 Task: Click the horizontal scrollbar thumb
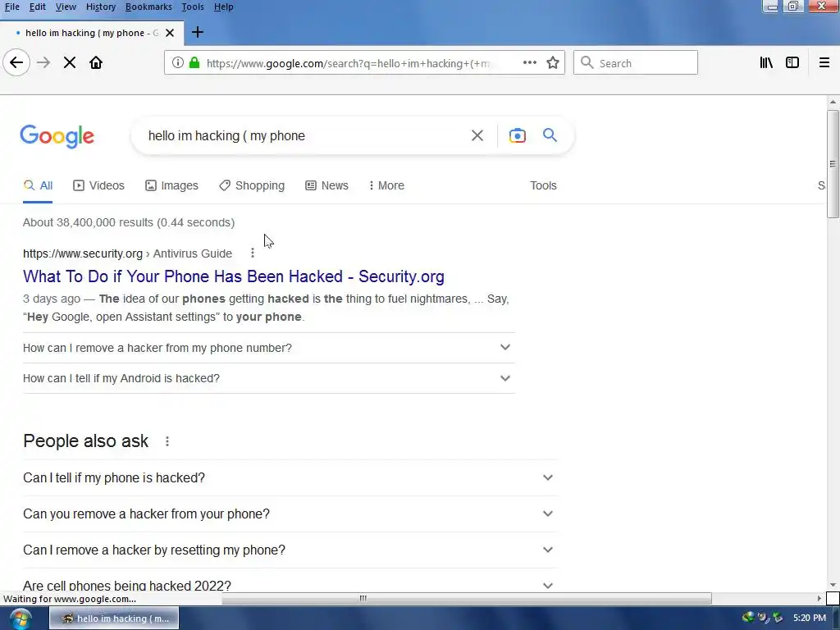pos(466,598)
